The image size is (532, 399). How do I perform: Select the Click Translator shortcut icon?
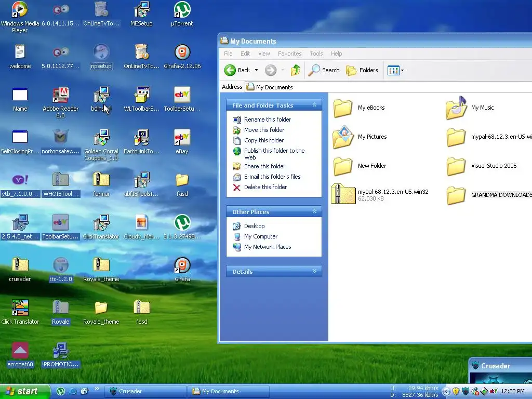[x=20, y=308]
